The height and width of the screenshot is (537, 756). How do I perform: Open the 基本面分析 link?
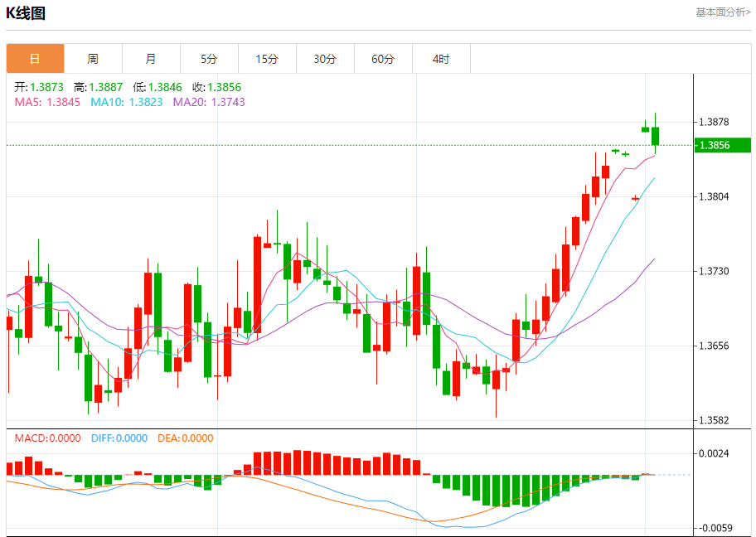tap(723, 12)
